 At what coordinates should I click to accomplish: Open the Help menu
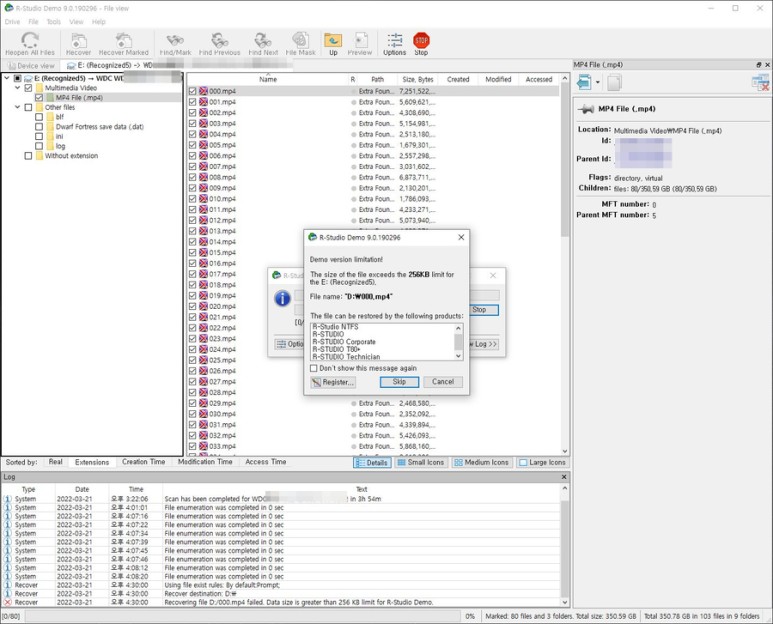click(x=99, y=22)
